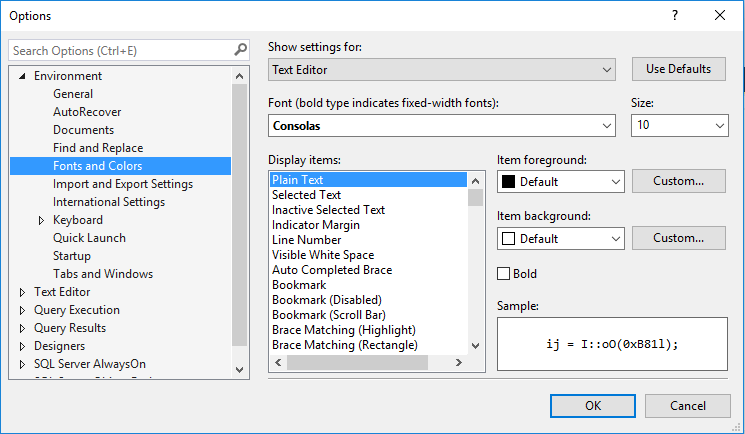Open the Show settings for dropdown
The height and width of the screenshot is (434, 745).
point(443,70)
